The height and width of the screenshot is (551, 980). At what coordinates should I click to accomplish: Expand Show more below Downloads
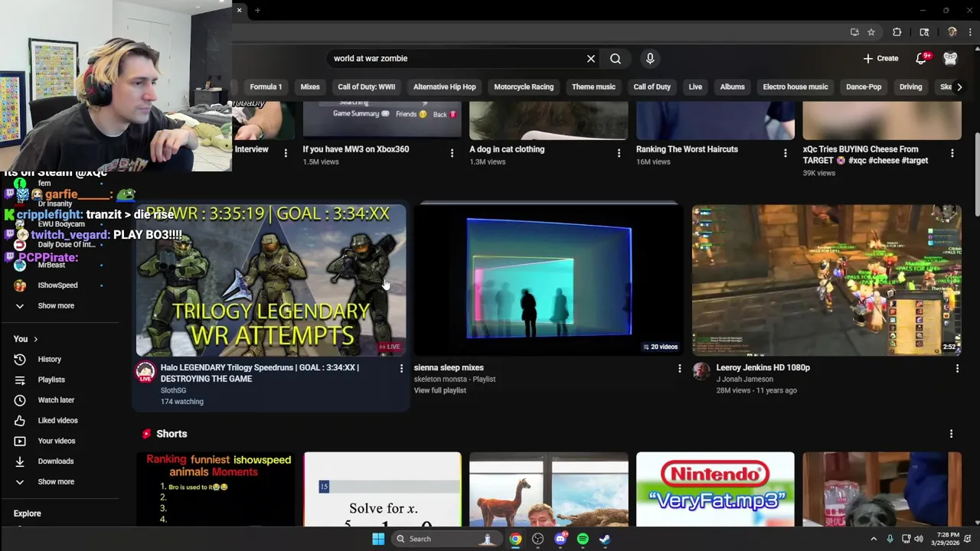click(x=56, y=482)
